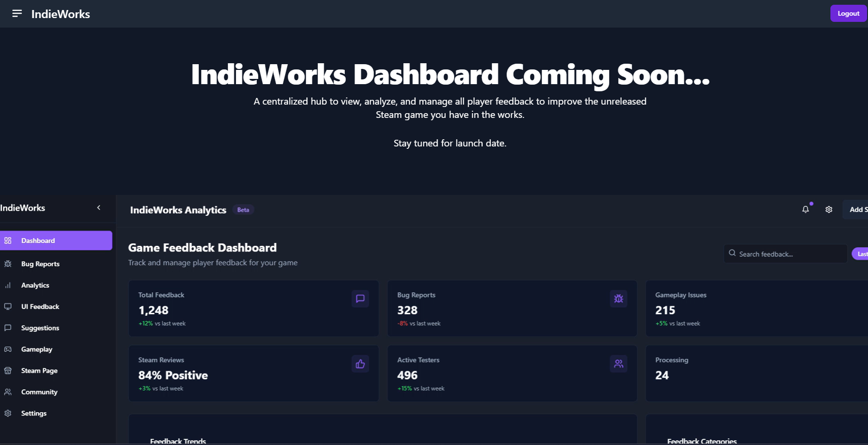Click the bug icon next to Bug Reports
The image size is (868, 445).
(8, 264)
